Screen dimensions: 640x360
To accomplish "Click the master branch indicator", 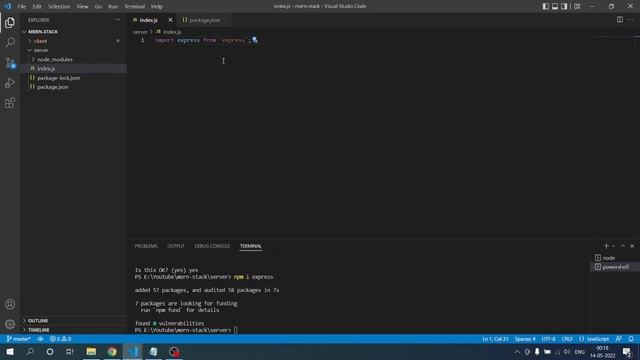I will click(x=19, y=339).
